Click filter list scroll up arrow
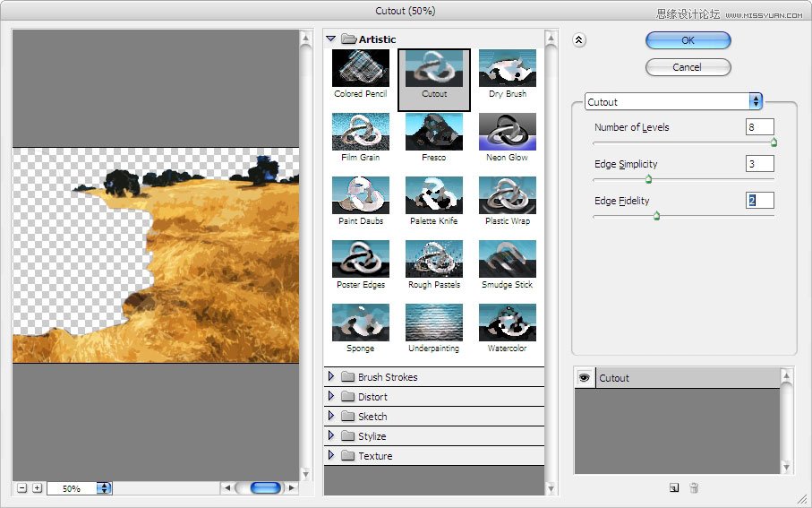Viewport: 812px width, 508px height. pos(551,39)
